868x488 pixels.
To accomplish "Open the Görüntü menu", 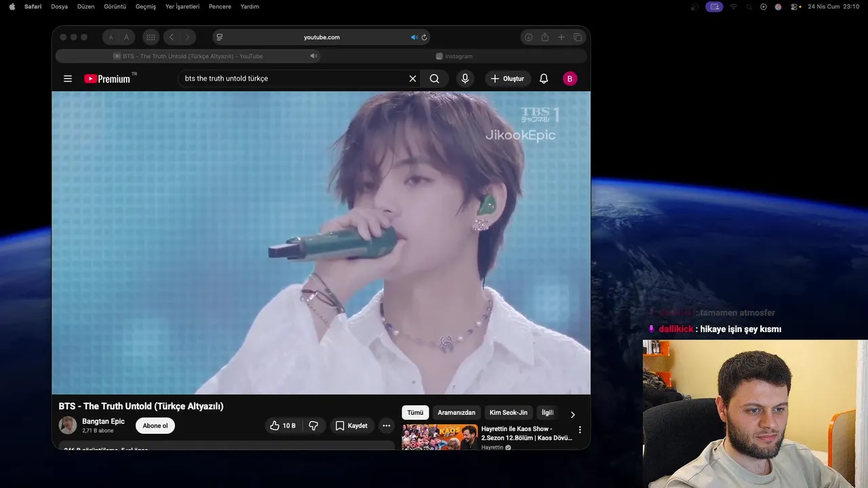I will 115,7.
